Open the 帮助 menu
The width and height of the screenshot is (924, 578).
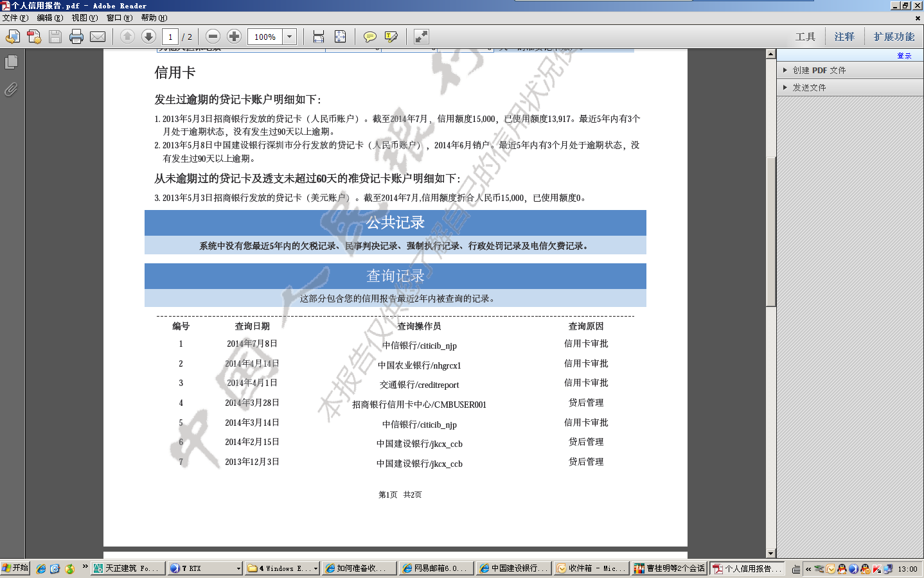click(x=154, y=18)
